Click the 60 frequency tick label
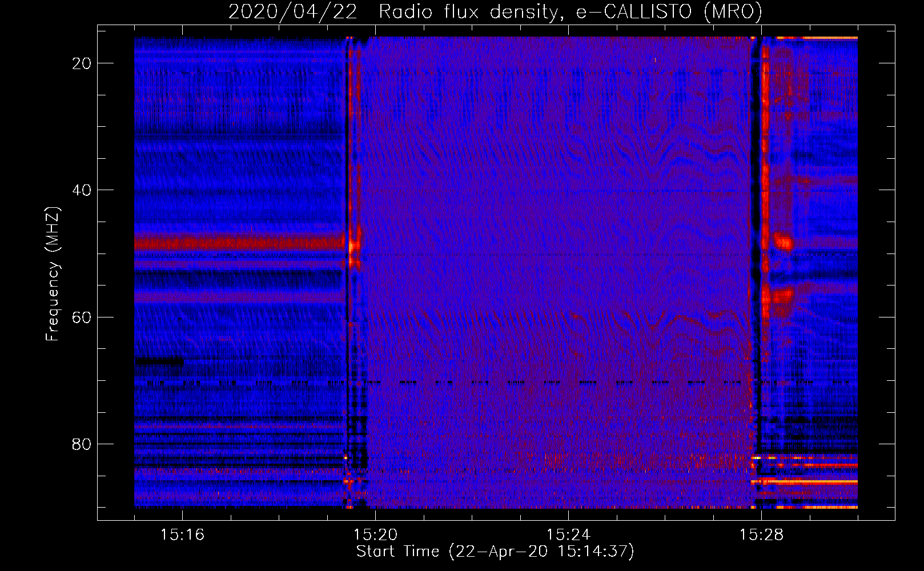Viewport: 924px width, 571px height. tap(82, 317)
